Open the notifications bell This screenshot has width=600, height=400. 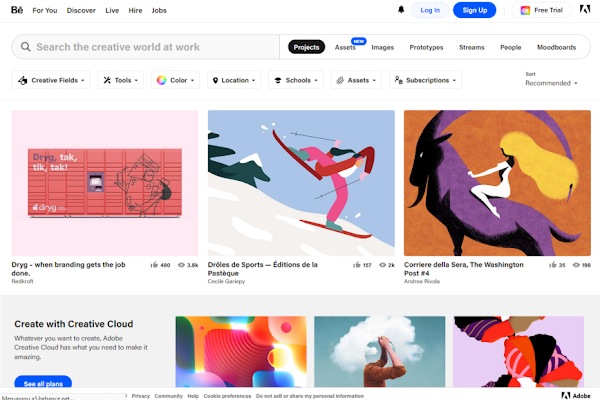point(401,10)
